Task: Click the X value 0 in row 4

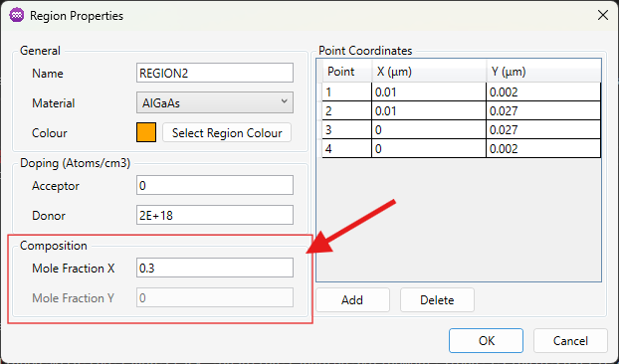Action: [x=429, y=148]
